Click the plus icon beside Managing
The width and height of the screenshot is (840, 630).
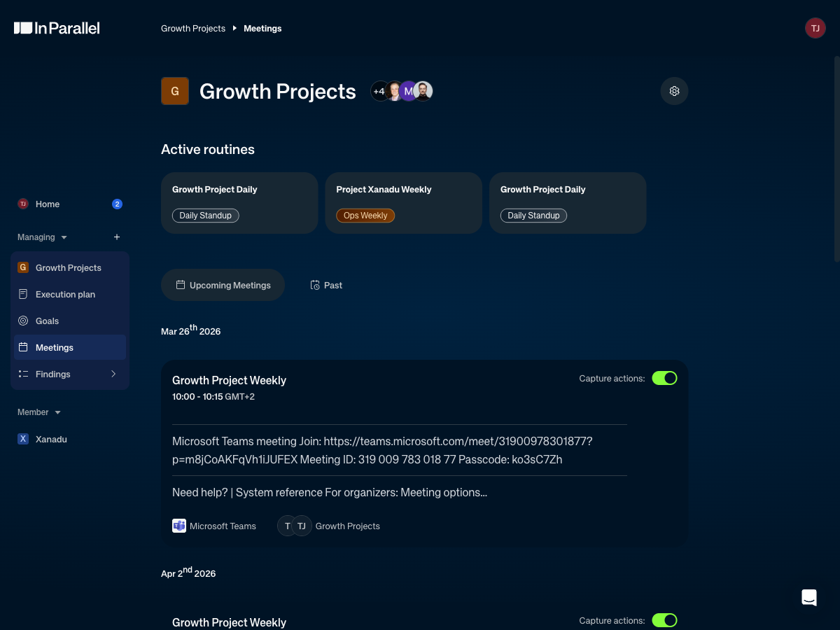117,237
